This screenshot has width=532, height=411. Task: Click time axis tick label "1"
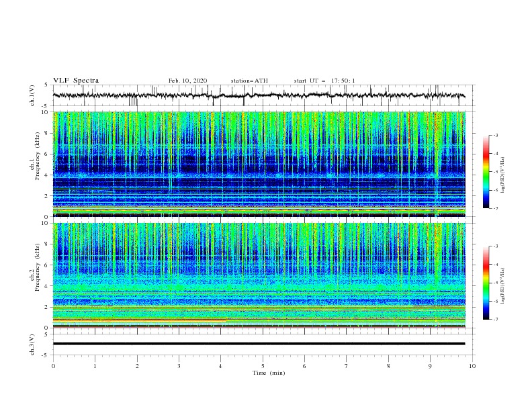(95, 366)
